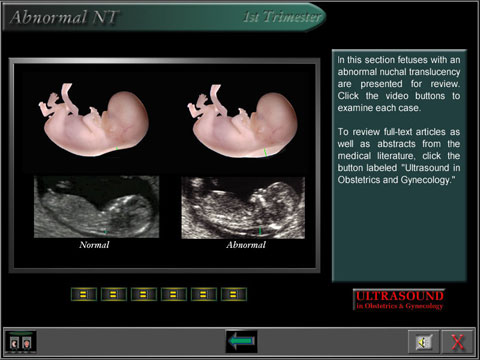Click the Normal ultrasound image
This screenshot has width=480, height=360.
97,207
